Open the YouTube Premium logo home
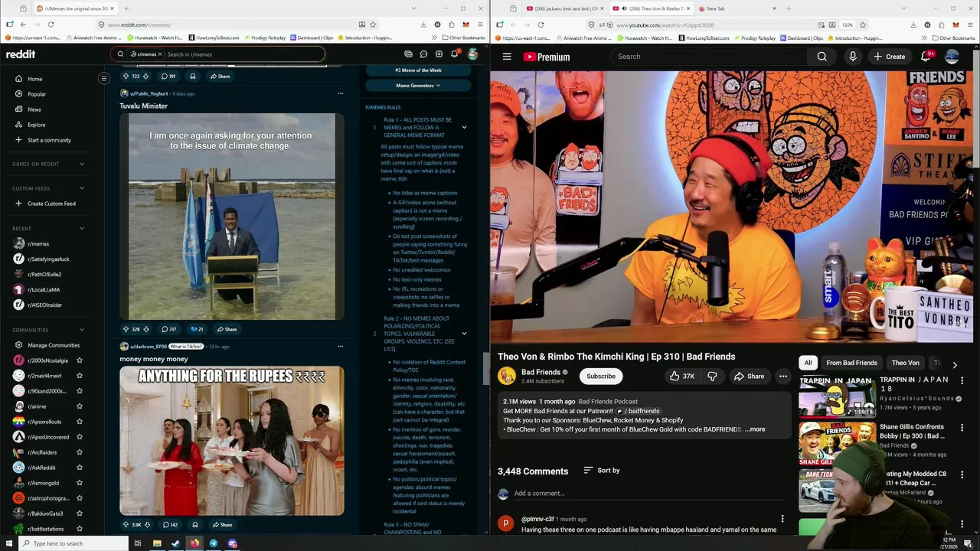The width and height of the screenshot is (980, 551). click(547, 57)
